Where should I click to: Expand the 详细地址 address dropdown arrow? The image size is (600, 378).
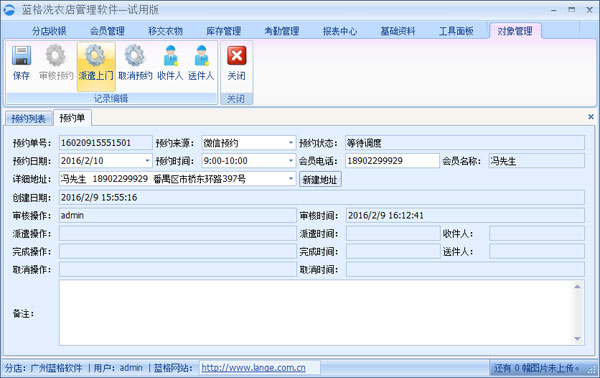pos(291,179)
